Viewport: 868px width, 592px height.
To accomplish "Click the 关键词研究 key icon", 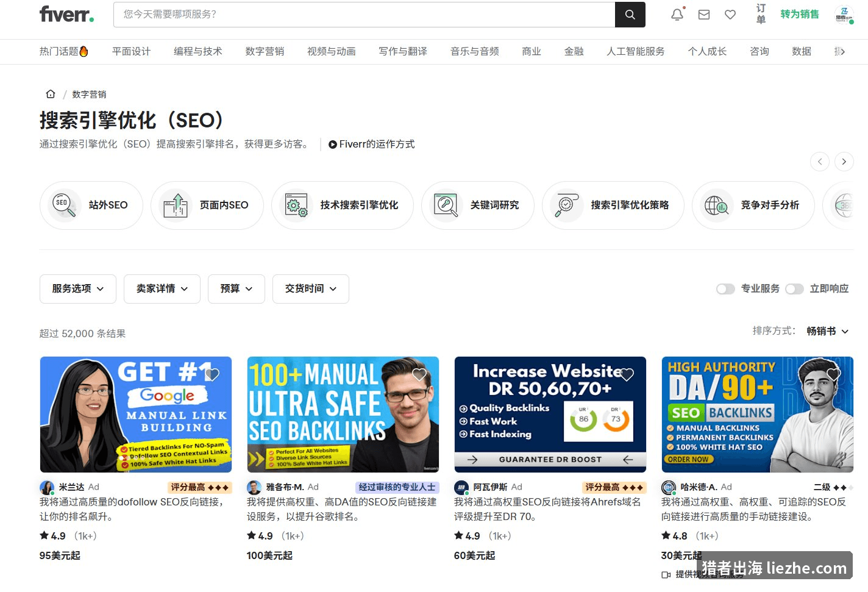I will coord(446,205).
